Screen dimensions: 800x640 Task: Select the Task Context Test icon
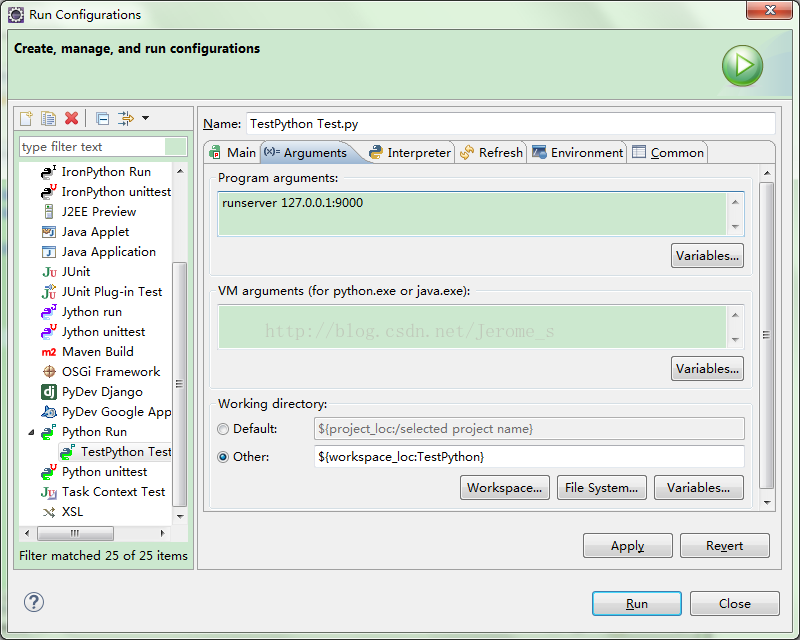(49, 492)
